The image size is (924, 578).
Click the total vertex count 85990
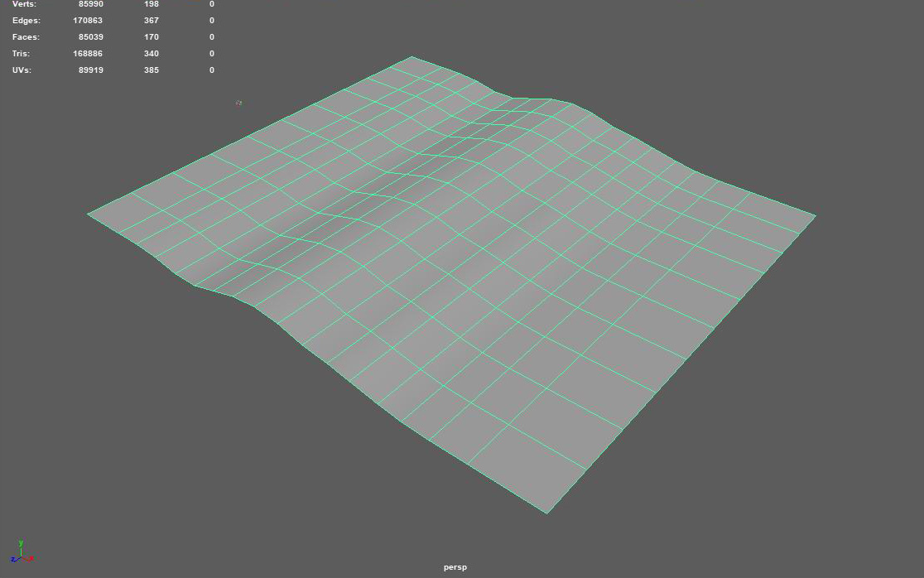[90, 4]
